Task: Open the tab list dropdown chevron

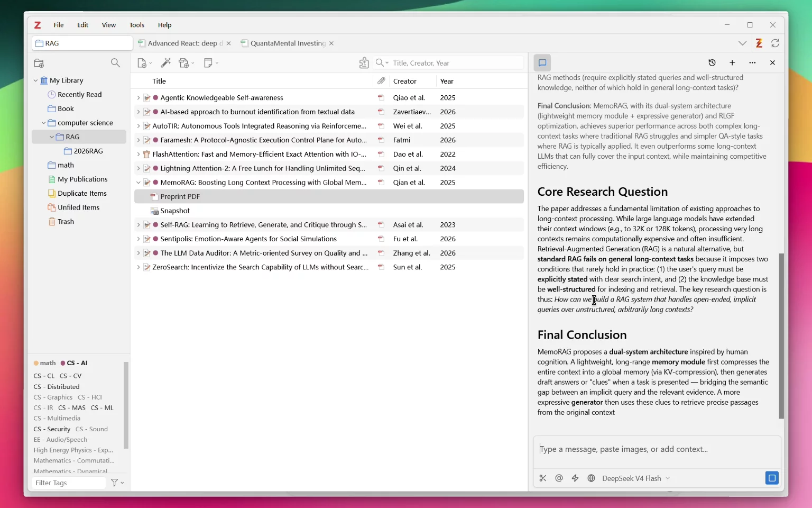Action: pyautogui.click(x=743, y=43)
